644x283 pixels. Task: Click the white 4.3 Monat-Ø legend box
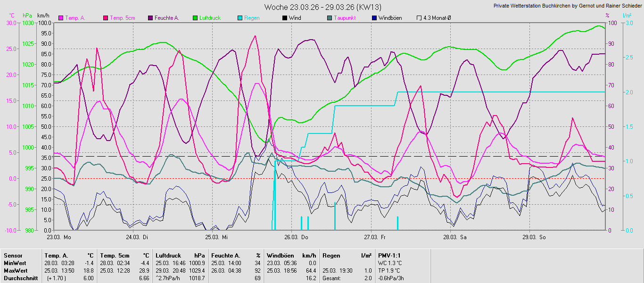[x=419, y=18]
